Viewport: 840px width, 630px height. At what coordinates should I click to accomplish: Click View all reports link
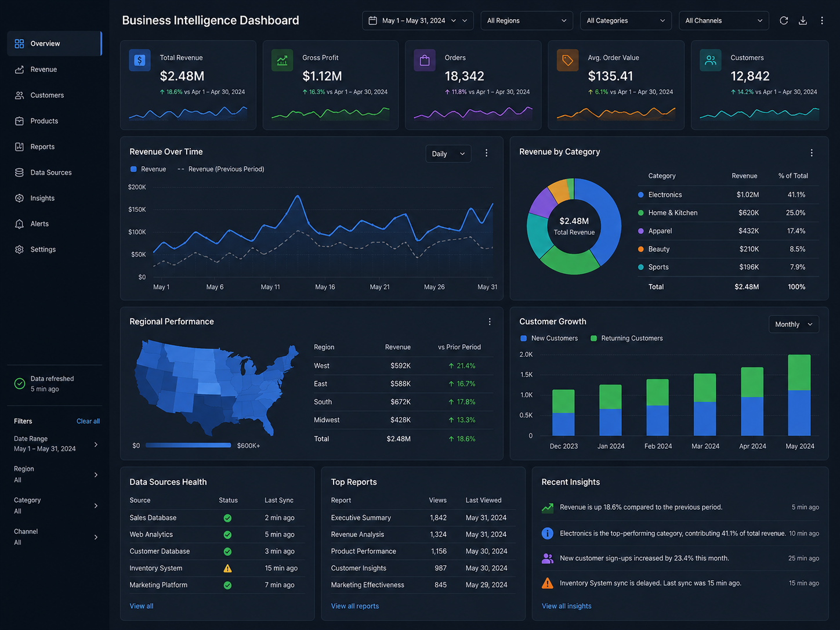[x=355, y=606]
